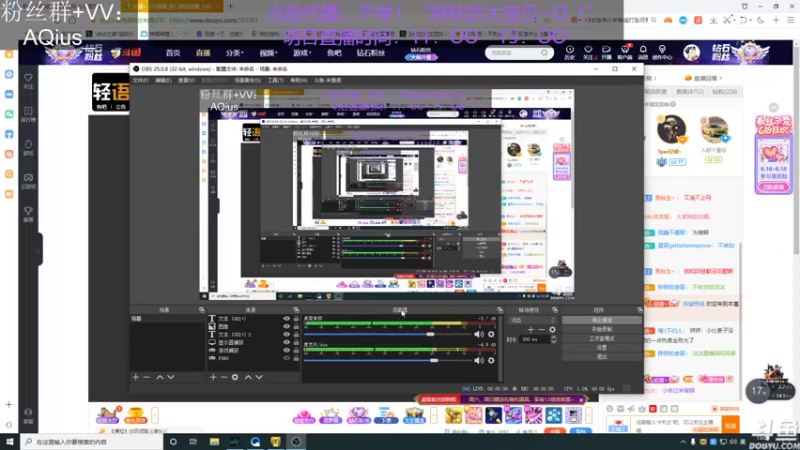Move the selected source up

[248, 377]
